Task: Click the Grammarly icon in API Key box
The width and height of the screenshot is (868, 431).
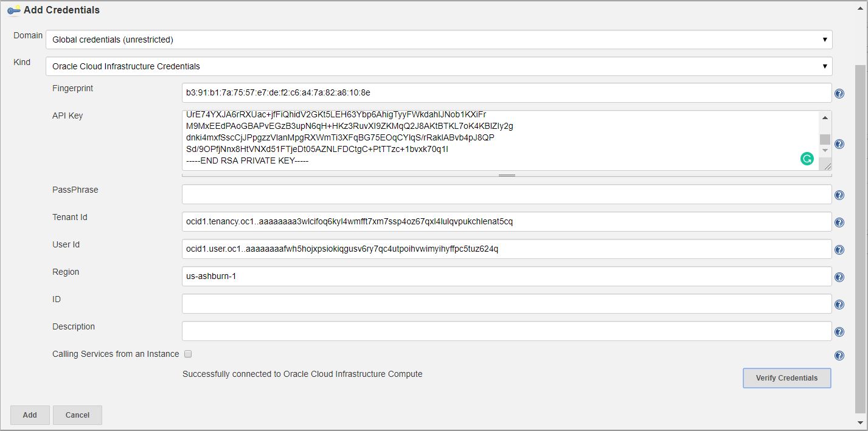Action: click(x=807, y=159)
